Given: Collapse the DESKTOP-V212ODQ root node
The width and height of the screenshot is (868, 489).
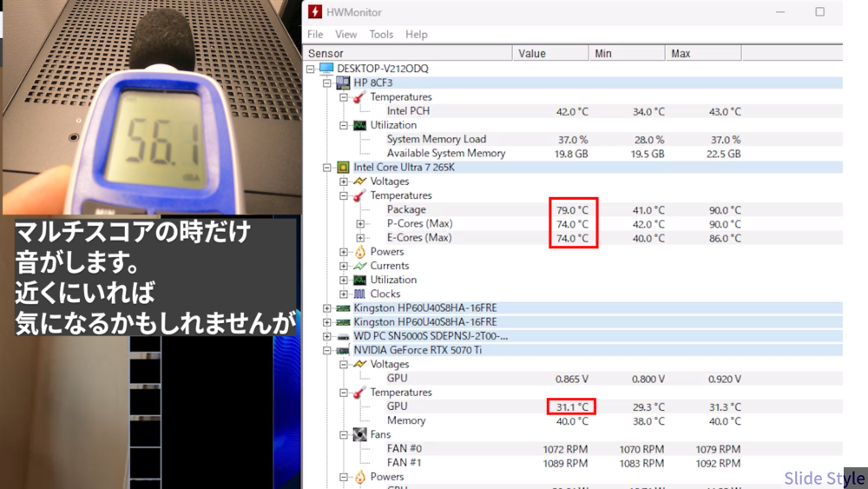Looking at the screenshot, I should [311, 69].
